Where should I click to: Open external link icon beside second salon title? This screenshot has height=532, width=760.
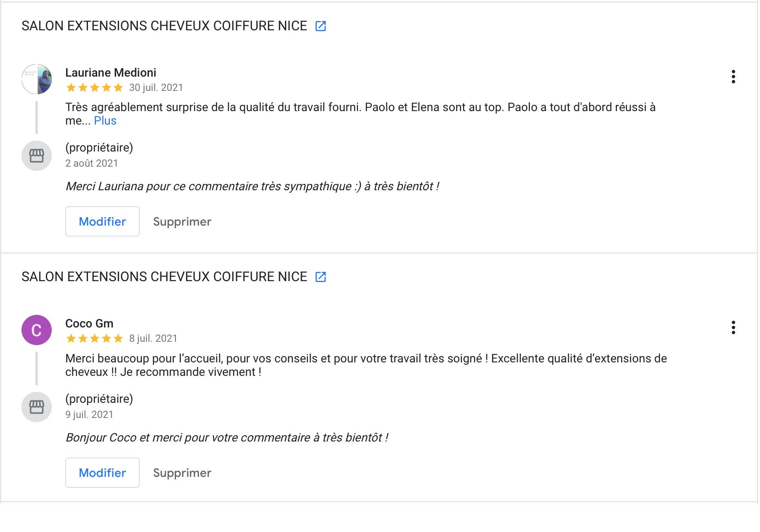pos(321,277)
